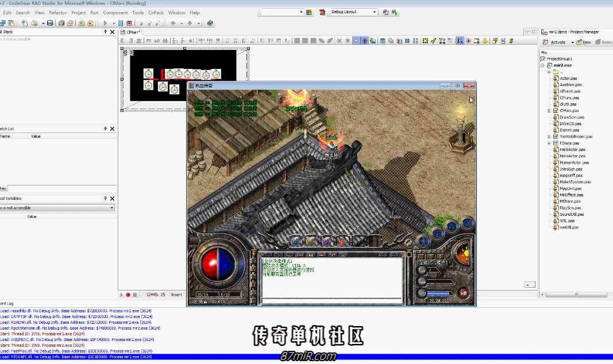This screenshot has height=364, width=613.
Task: Expand the FState.pas tree node
Action: (x=549, y=144)
